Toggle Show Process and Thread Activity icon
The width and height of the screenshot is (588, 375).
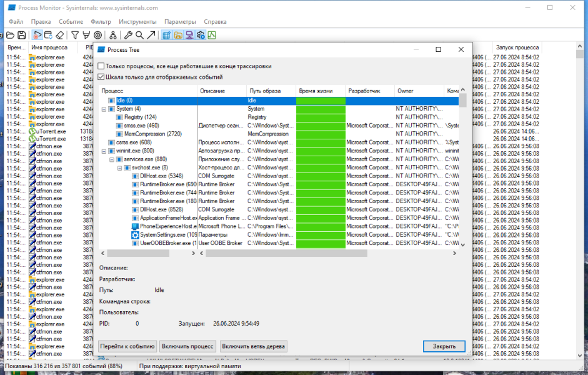(201, 35)
